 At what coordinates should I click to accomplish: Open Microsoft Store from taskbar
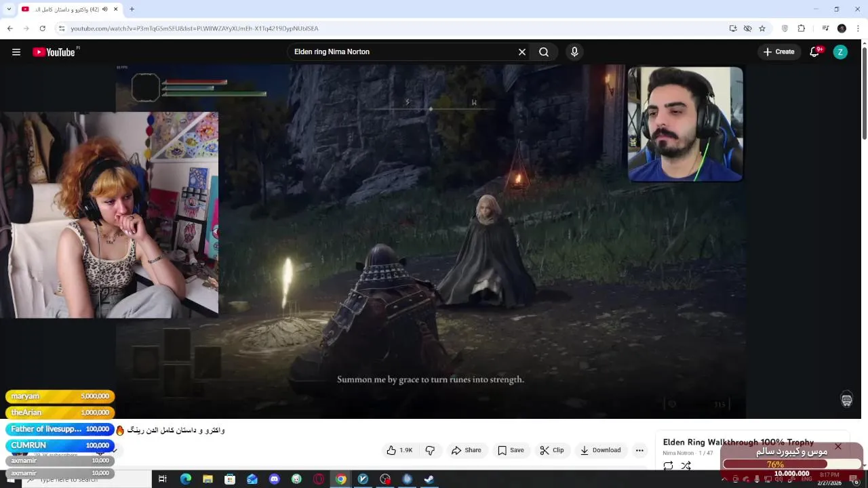(230, 479)
